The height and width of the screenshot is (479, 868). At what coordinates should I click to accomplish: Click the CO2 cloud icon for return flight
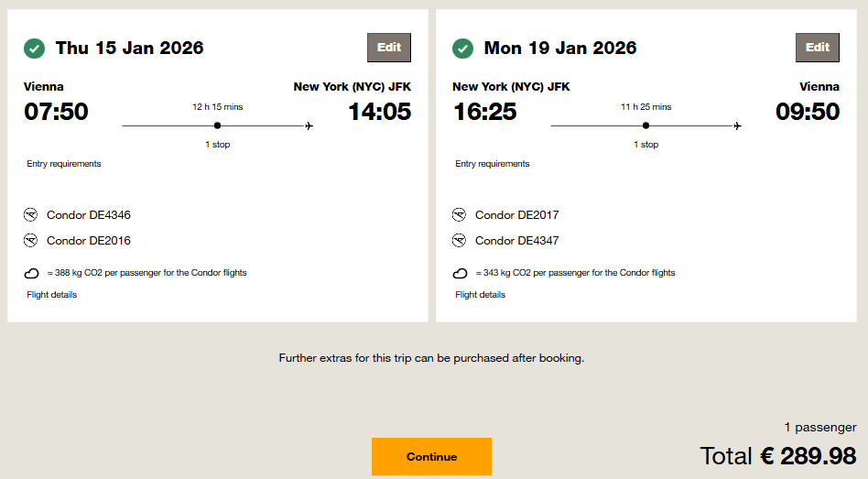tap(460, 273)
